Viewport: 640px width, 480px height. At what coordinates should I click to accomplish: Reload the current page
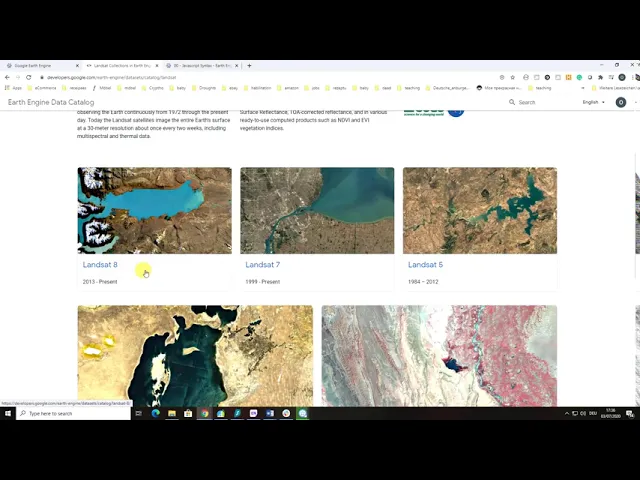29,77
